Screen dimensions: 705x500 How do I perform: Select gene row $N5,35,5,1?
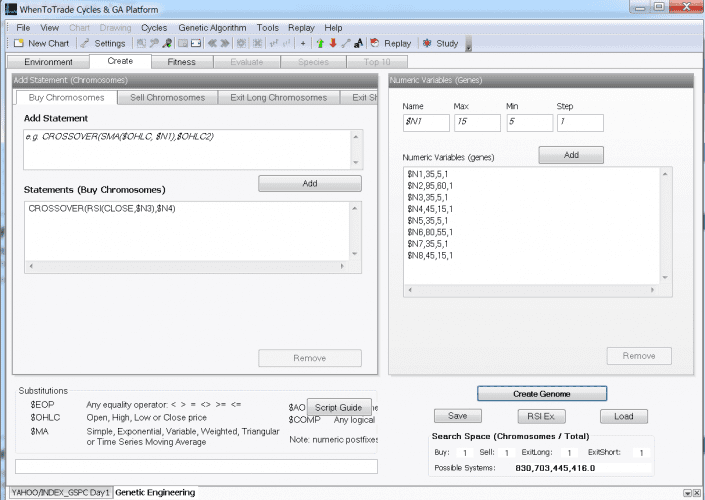point(428,221)
